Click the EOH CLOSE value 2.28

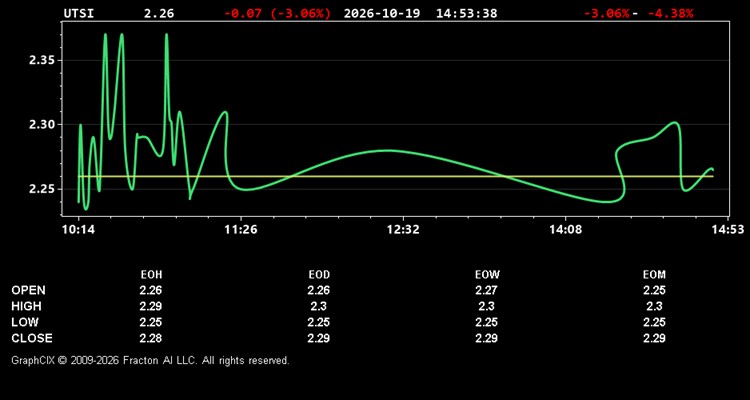(151, 338)
